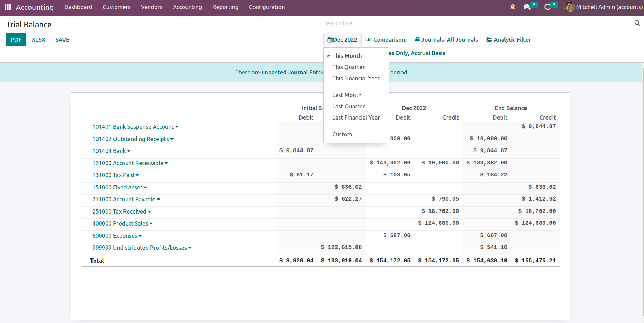Screen dimensions: 644x323
Task: Expand 121000 Account Receivable caret
Action: [x=166, y=163]
